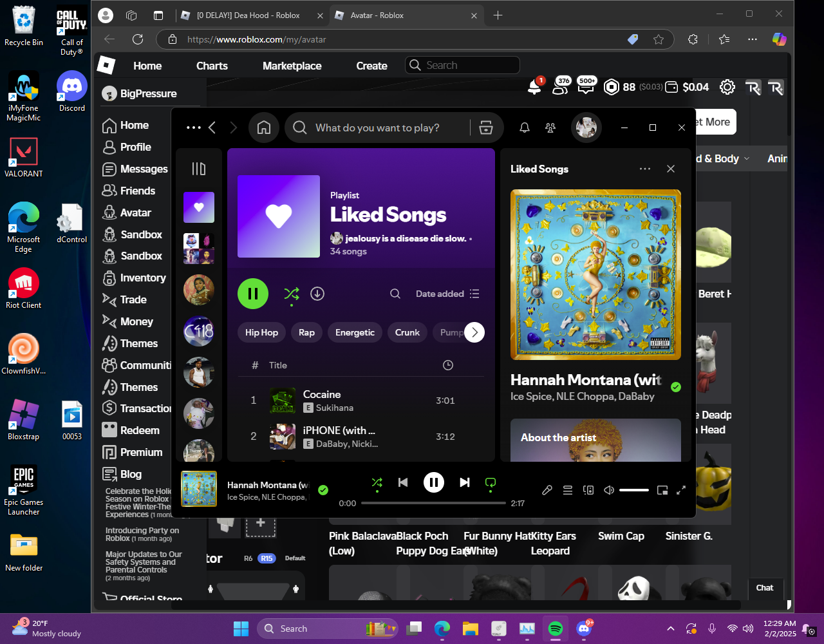Toggle liked checkmark in player bar
Viewport: 824px width, 644px height.
(x=323, y=490)
